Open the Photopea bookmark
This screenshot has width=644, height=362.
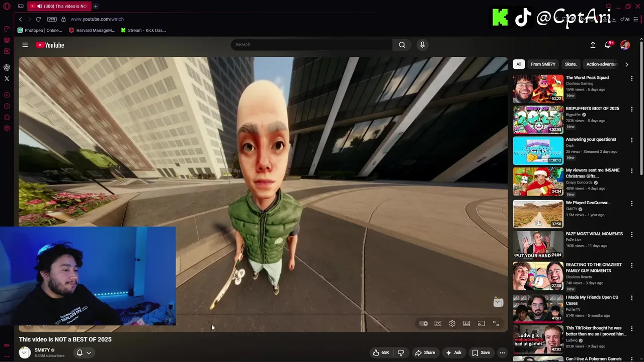[x=39, y=30]
